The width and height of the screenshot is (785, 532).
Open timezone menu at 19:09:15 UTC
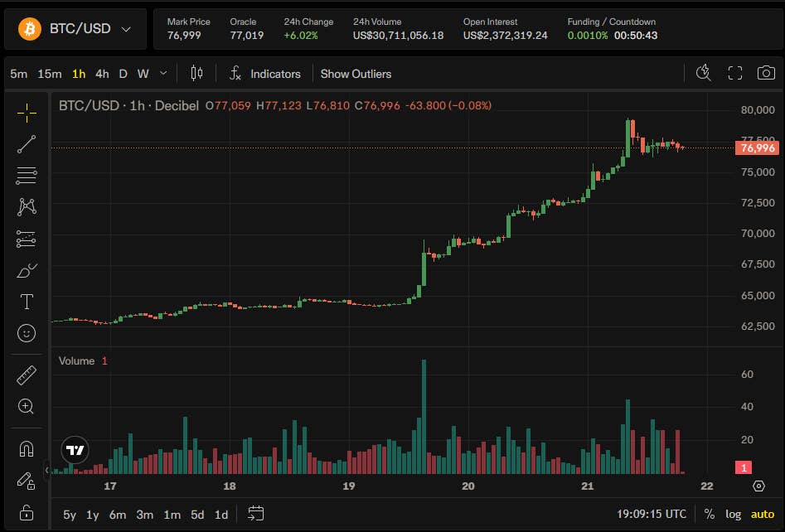tap(652, 514)
